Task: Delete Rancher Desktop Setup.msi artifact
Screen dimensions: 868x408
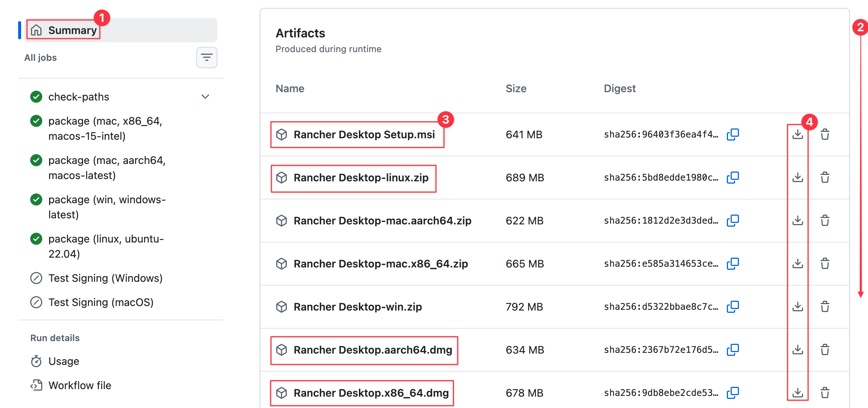Action: coord(825,134)
